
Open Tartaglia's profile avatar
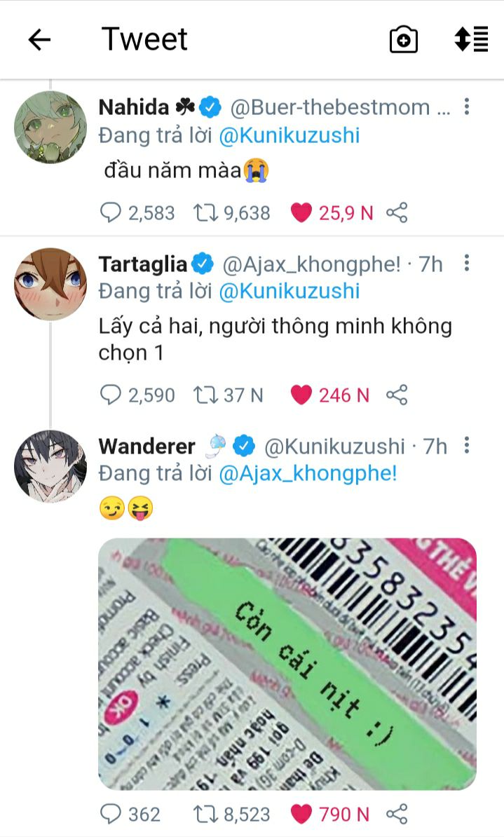(x=50, y=284)
